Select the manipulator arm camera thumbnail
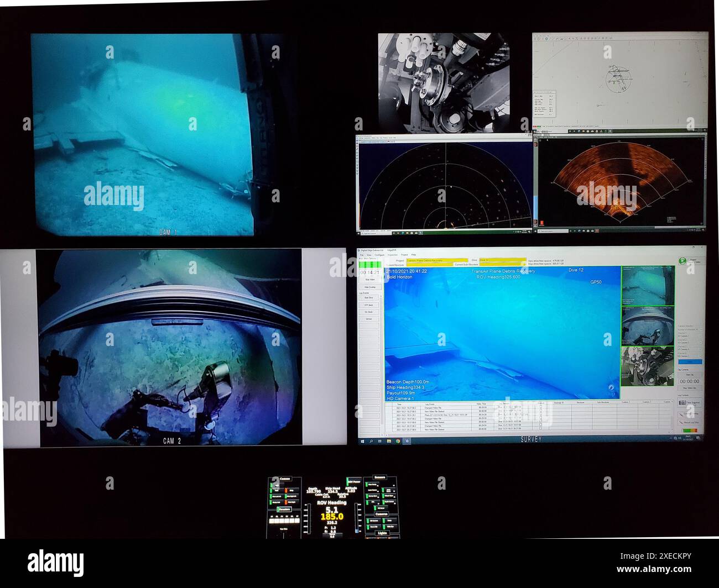Viewport: 719px width, 588px height. 648,326
